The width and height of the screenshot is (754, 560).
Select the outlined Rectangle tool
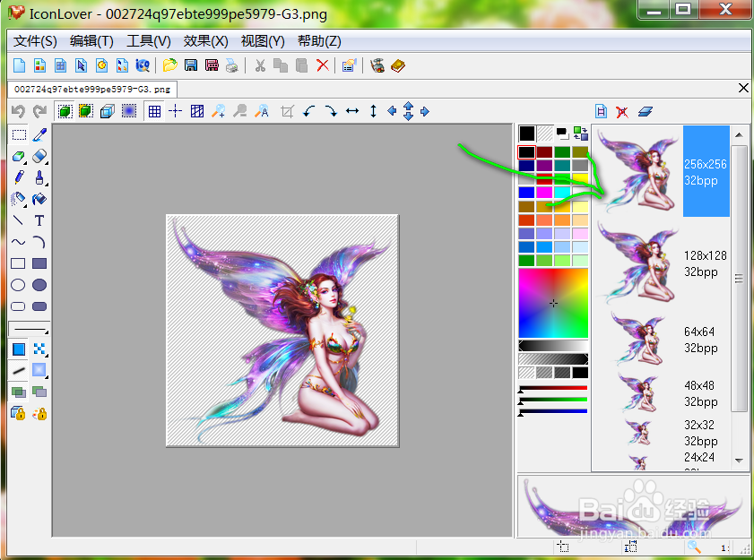point(18,263)
